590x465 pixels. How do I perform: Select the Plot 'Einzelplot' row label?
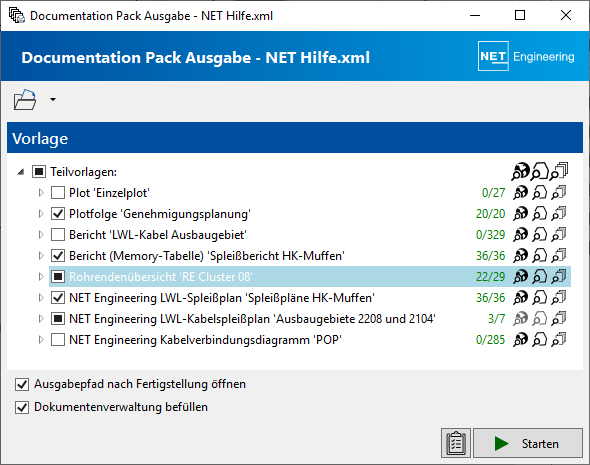click(x=109, y=193)
